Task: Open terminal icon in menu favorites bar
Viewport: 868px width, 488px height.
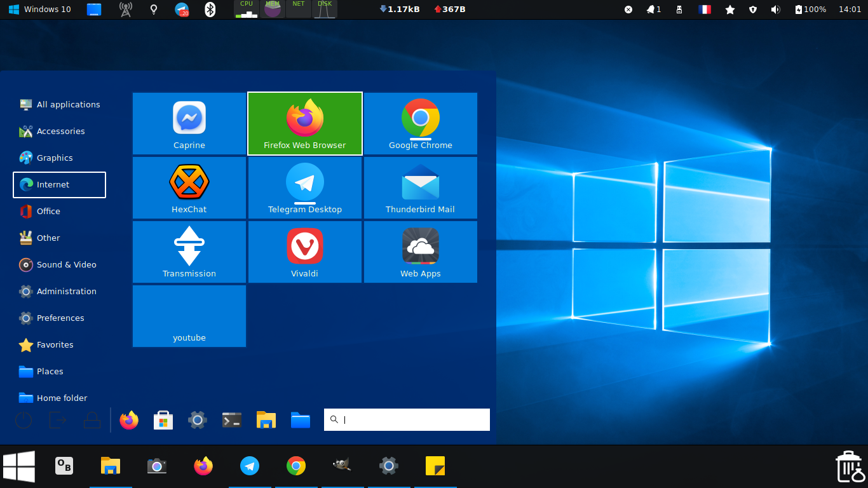Action: click(232, 420)
